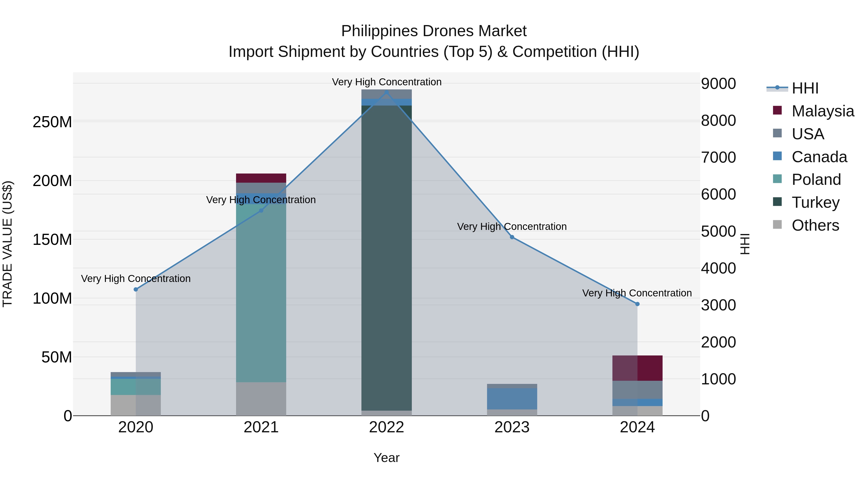Click the USA segment of the 2024 bar

coord(637,390)
